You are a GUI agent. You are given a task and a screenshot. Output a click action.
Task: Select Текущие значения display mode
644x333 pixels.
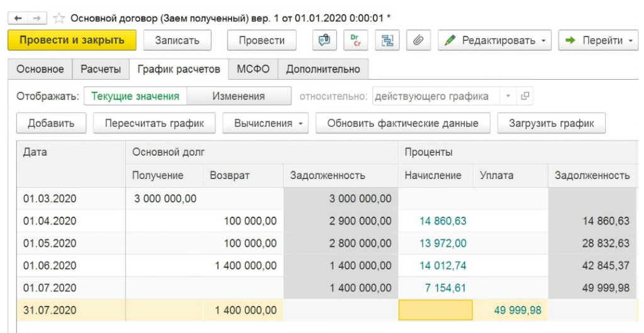point(135,96)
